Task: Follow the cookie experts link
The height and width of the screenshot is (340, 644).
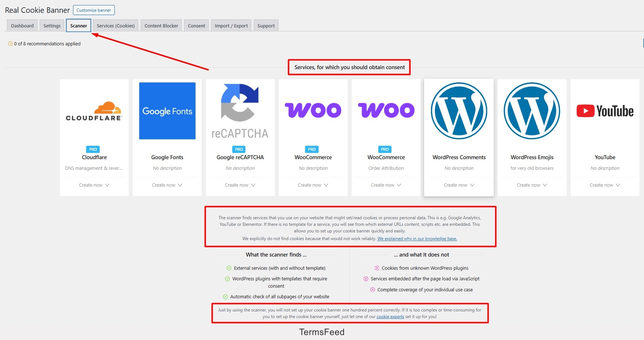Action: pos(390,317)
